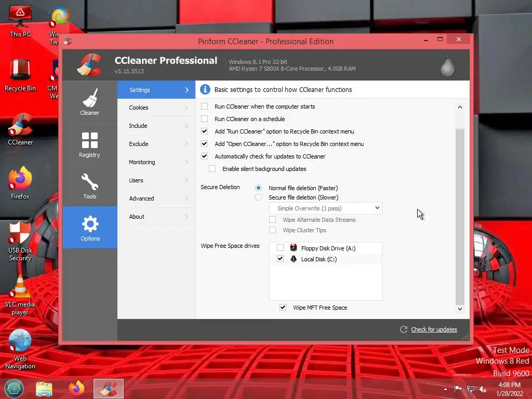The height and width of the screenshot is (399, 532).
Task: Click chevron on the Include row
Action: tap(187, 126)
